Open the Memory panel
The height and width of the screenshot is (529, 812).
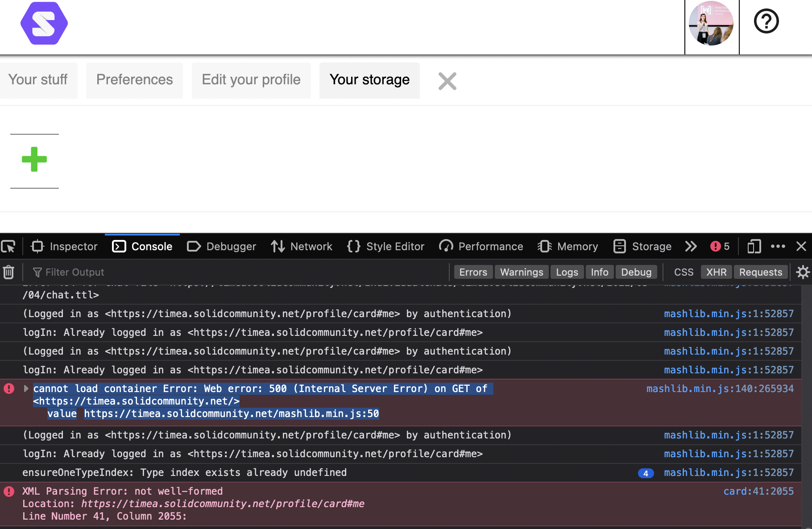pyautogui.click(x=568, y=246)
